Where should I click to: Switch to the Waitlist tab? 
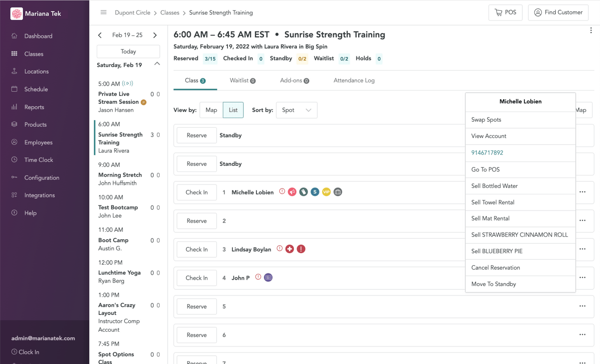click(x=242, y=81)
